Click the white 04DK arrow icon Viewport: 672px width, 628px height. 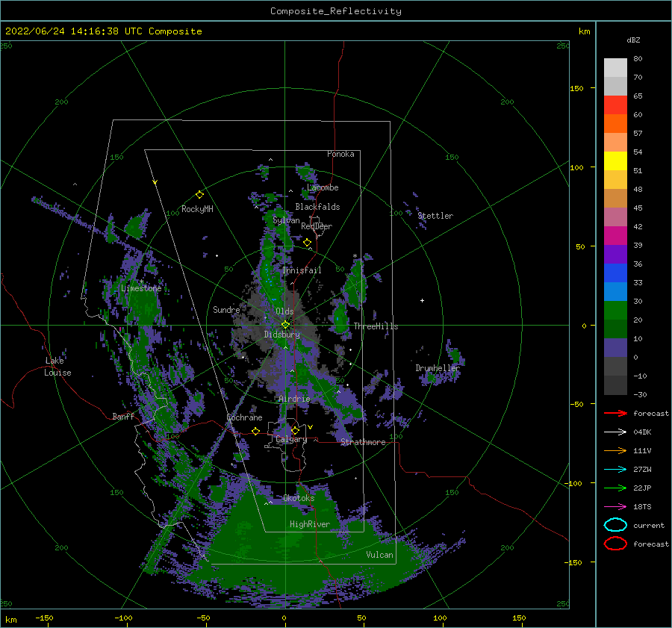point(615,432)
